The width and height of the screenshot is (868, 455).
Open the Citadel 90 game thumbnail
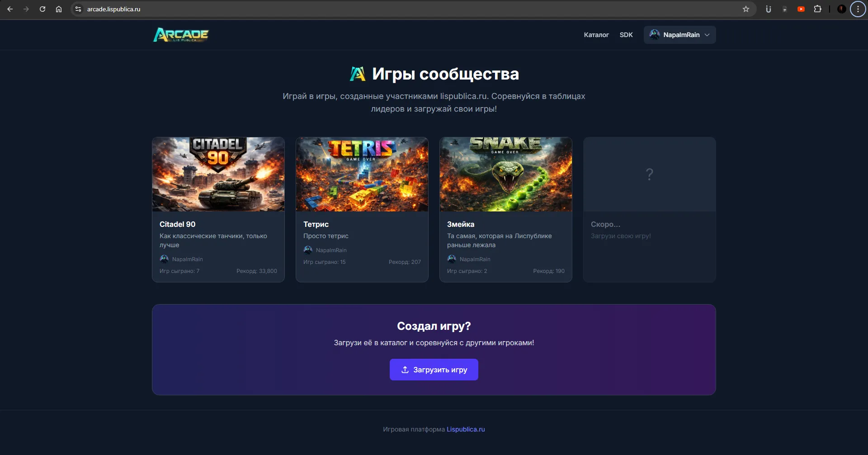click(x=218, y=174)
